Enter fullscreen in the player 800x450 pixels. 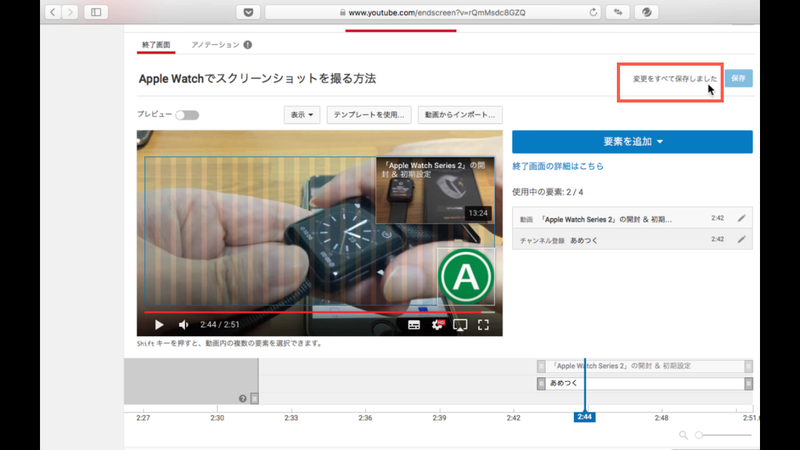pyautogui.click(x=483, y=324)
